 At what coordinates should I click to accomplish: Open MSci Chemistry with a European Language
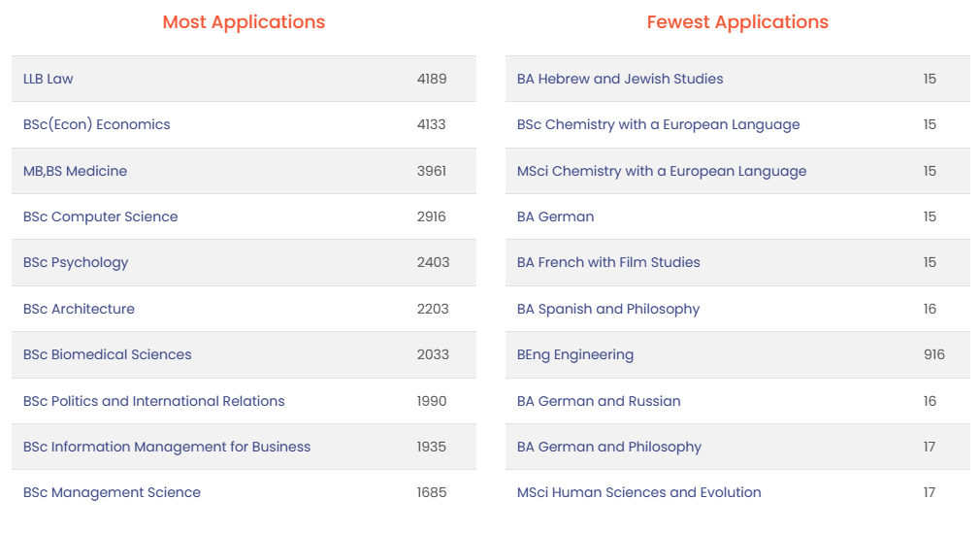click(662, 171)
